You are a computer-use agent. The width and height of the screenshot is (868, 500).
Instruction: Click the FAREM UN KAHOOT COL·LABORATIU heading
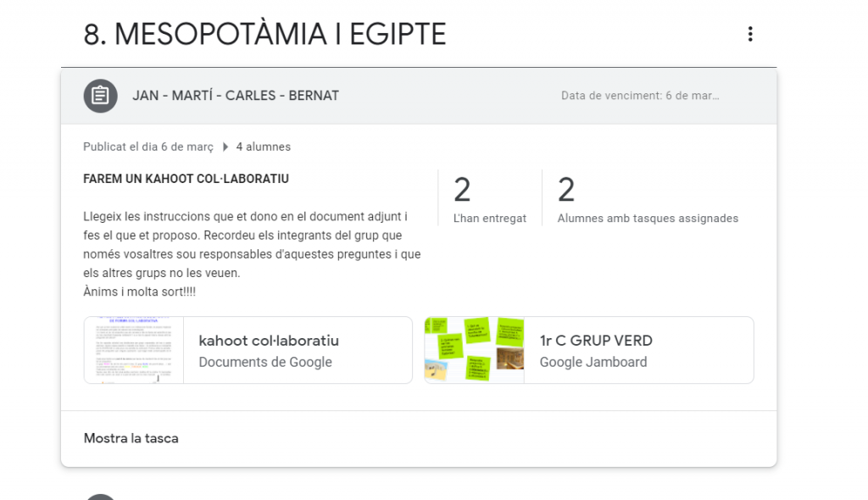tap(186, 179)
